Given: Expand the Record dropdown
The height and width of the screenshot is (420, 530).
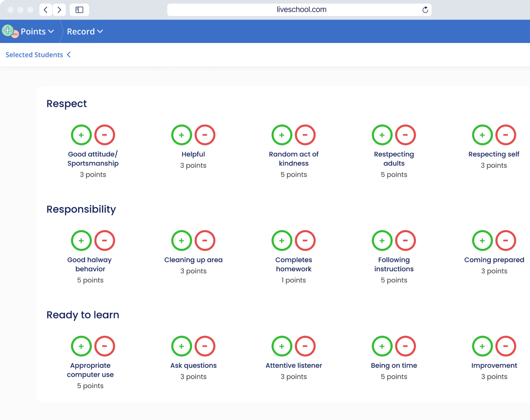Looking at the screenshot, I should click(x=85, y=31).
